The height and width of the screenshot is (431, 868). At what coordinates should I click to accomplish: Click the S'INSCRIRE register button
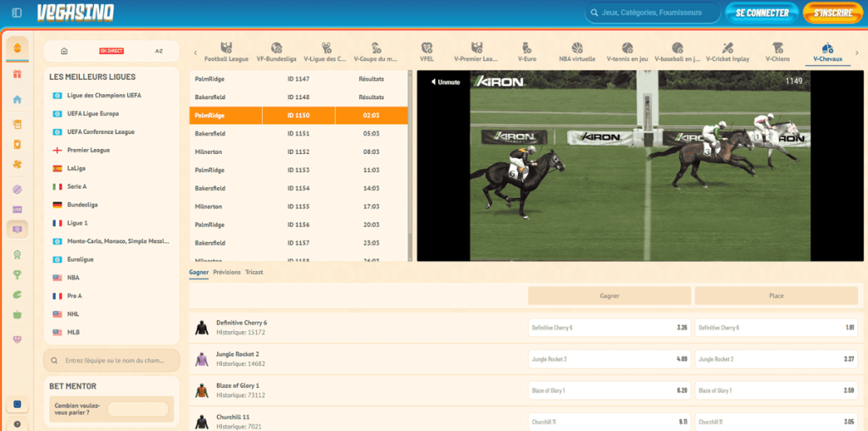833,13
